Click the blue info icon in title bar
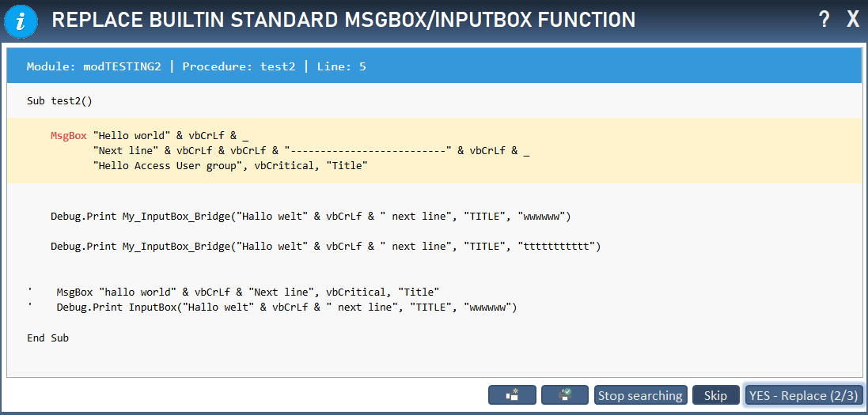Viewport: 868px width, 415px height. coord(21,21)
